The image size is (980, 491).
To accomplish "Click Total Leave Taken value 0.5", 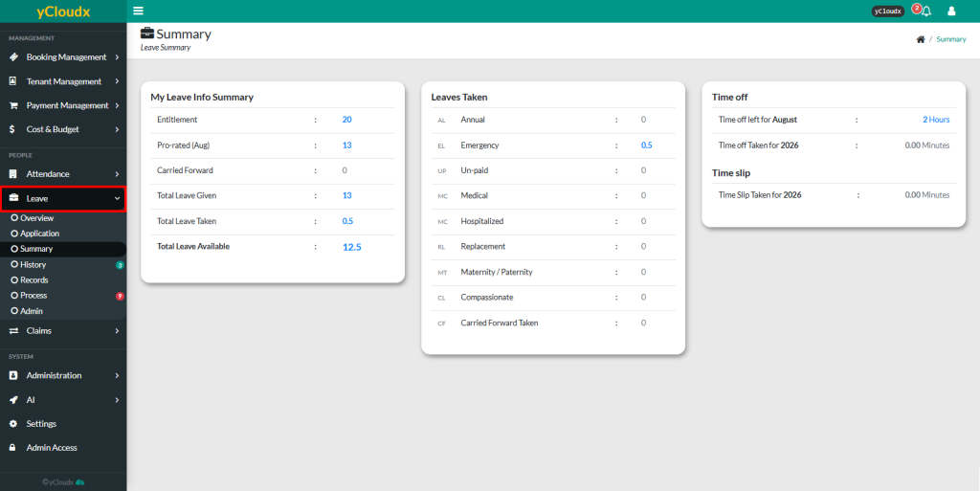I will pyautogui.click(x=347, y=221).
